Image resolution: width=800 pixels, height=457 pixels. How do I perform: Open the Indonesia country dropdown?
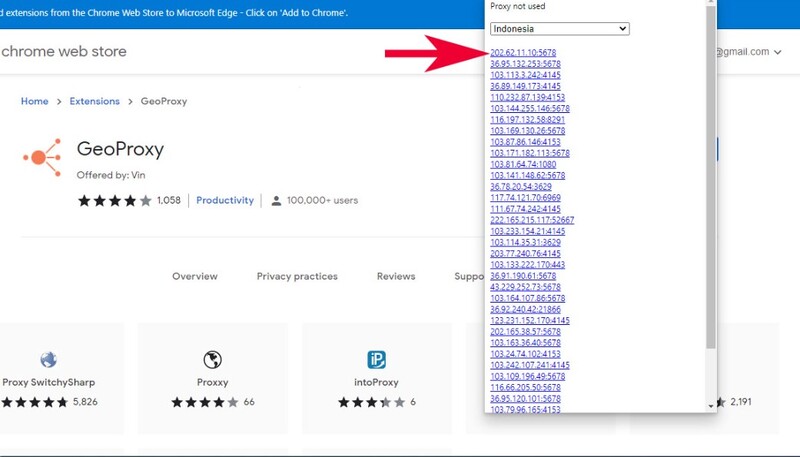click(560, 29)
